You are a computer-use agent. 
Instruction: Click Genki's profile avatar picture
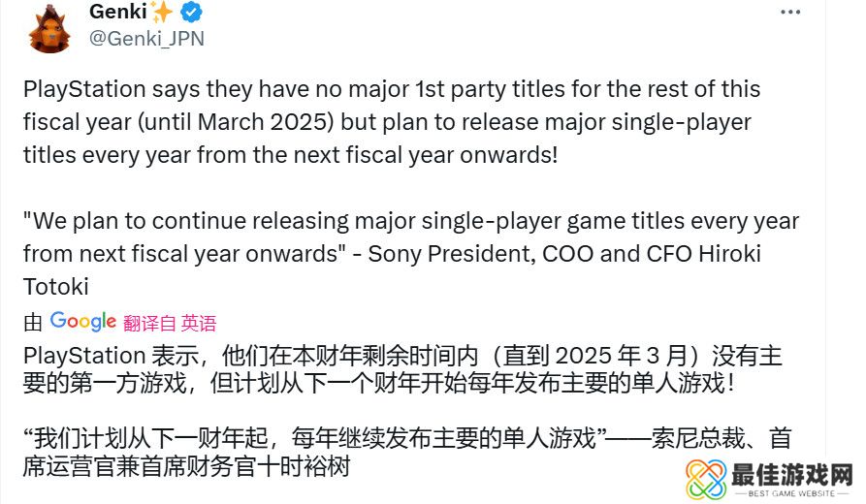pos(48,27)
